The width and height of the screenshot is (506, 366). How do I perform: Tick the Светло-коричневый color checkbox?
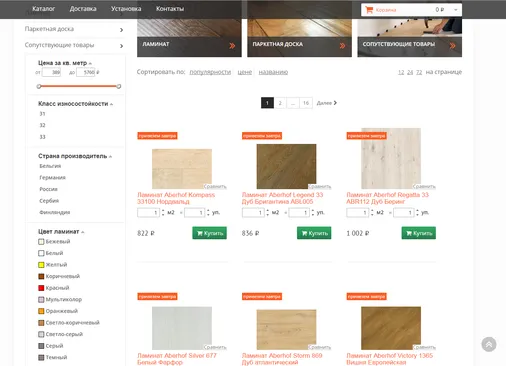click(x=41, y=323)
